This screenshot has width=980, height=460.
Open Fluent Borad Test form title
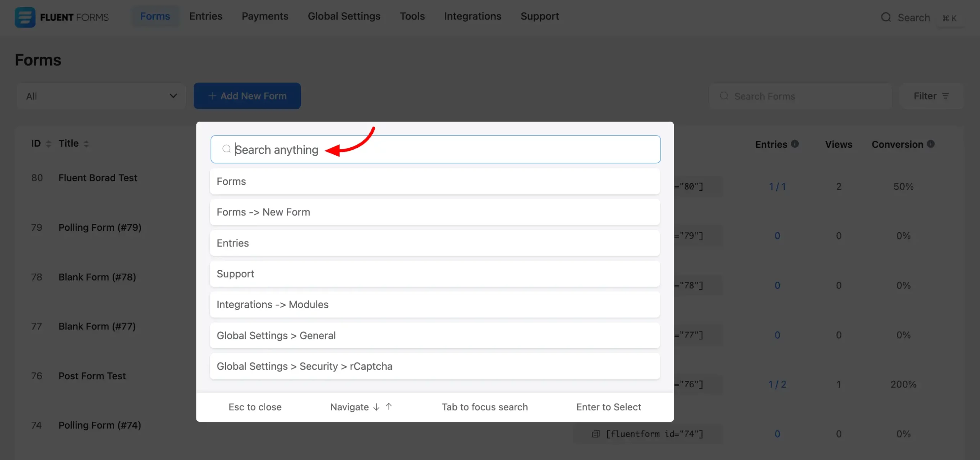coord(98,178)
